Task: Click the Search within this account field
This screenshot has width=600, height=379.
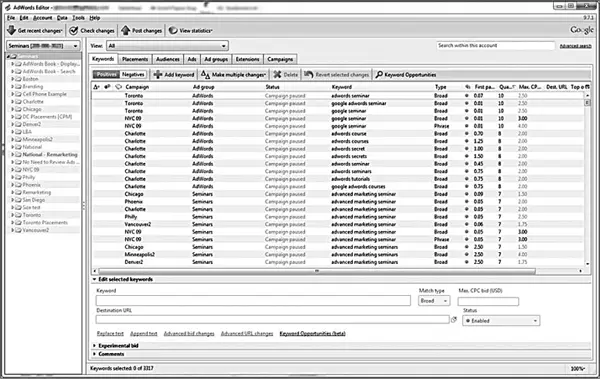Action: click(496, 46)
